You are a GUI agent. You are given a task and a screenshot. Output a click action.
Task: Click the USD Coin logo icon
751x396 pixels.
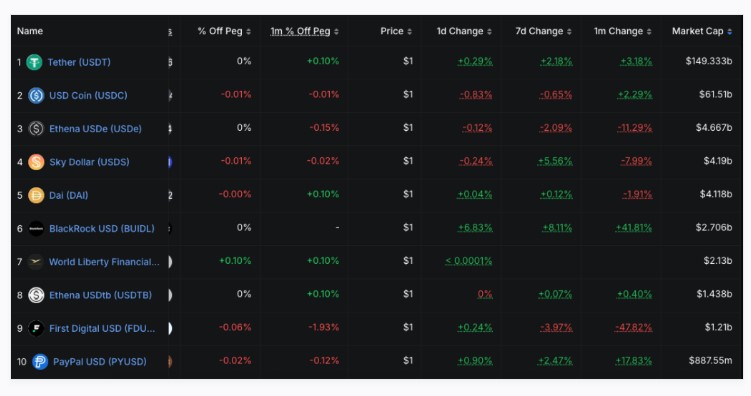(36, 95)
